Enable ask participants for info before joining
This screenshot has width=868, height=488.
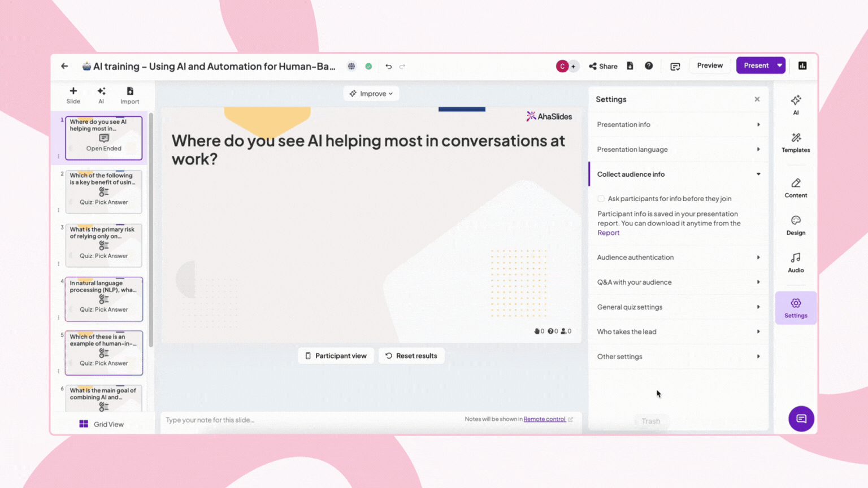601,199
